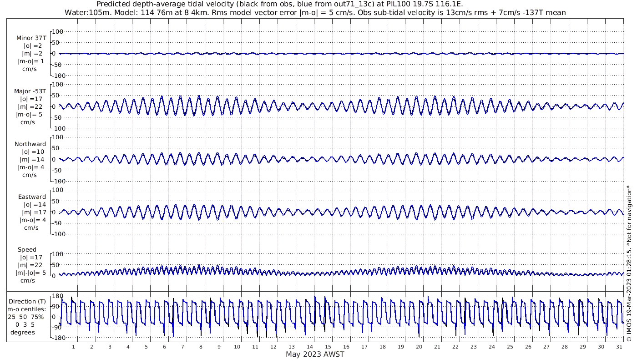Click the 'May 2023 AWST' axis label
The image size is (637, 364).
[315, 354]
